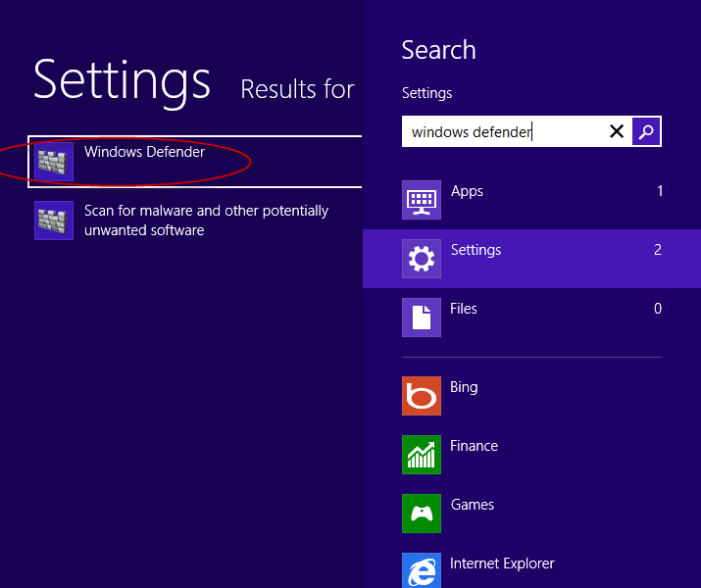The width and height of the screenshot is (701, 588).
Task: Click the Scan for malware wall icon
Action: coord(54,220)
